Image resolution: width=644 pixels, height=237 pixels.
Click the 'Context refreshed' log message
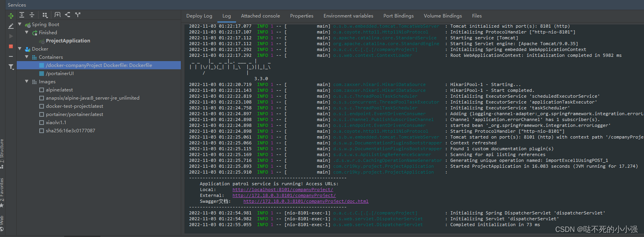point(473,143)
